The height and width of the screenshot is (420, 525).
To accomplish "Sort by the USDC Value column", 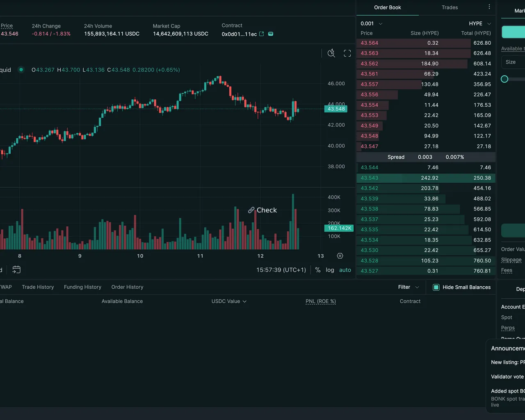I will 229,301.
